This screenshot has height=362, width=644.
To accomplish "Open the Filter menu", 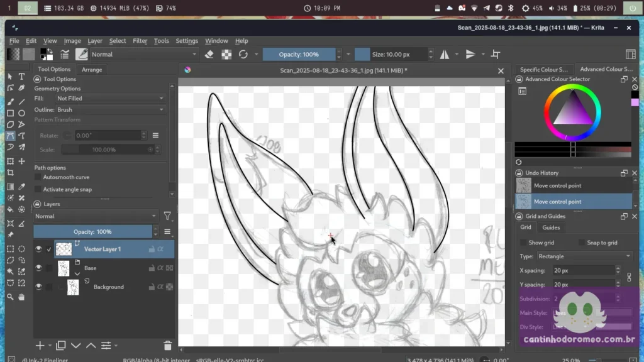I will tap(140, 41).
